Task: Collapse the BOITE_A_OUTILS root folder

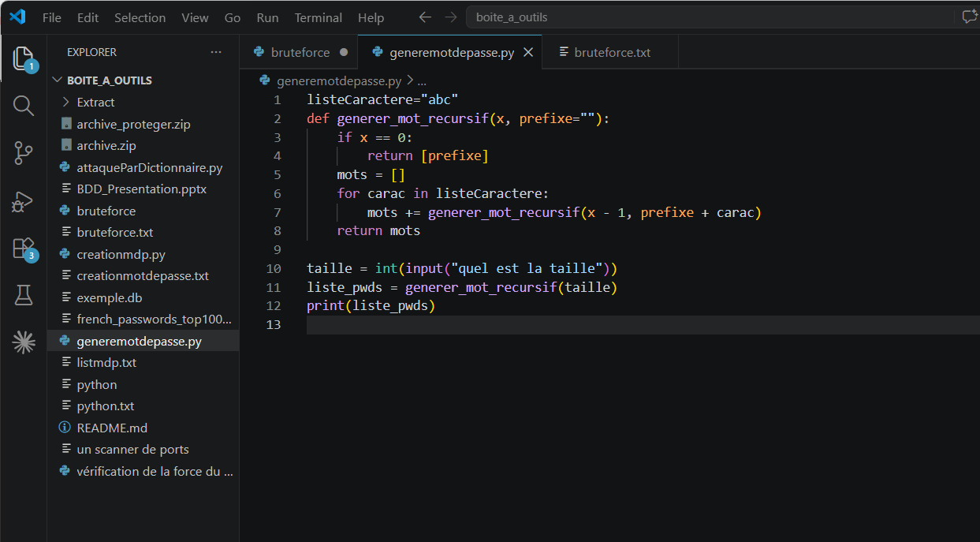Action: [x=57, y=80]
